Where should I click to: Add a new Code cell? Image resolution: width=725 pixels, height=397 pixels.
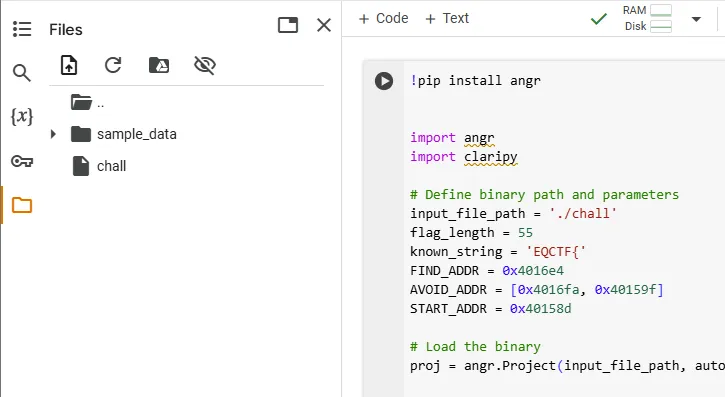coord(384,18)
